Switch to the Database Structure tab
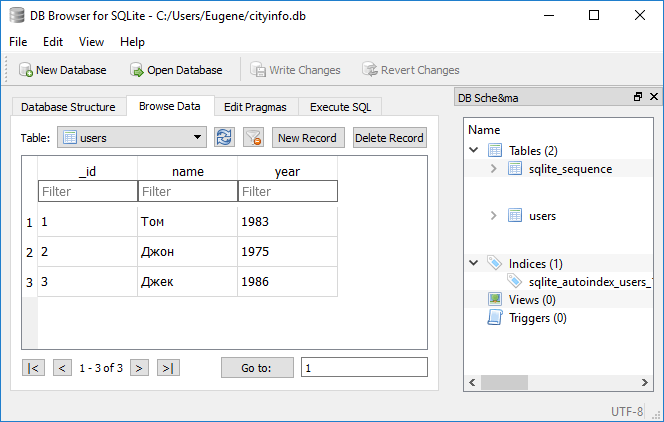664x422 pixels. tap(68, 107)
